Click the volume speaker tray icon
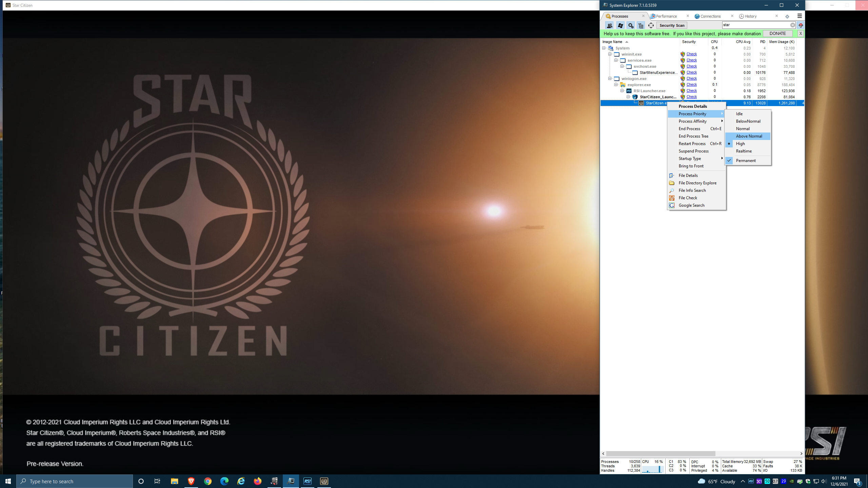868x488 pixels. (x=824, y=481)
